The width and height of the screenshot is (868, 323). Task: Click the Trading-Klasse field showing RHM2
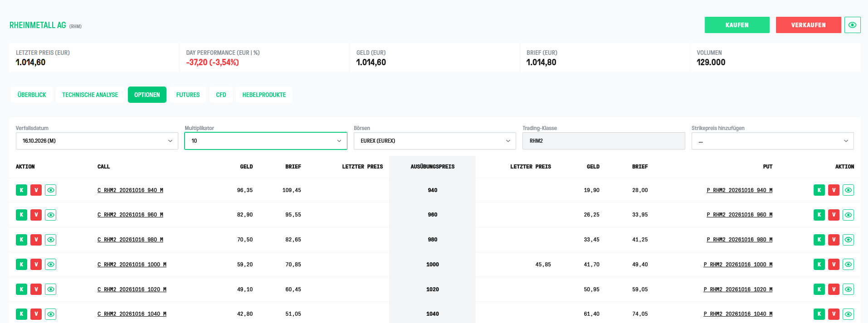[x=604, y=141]
